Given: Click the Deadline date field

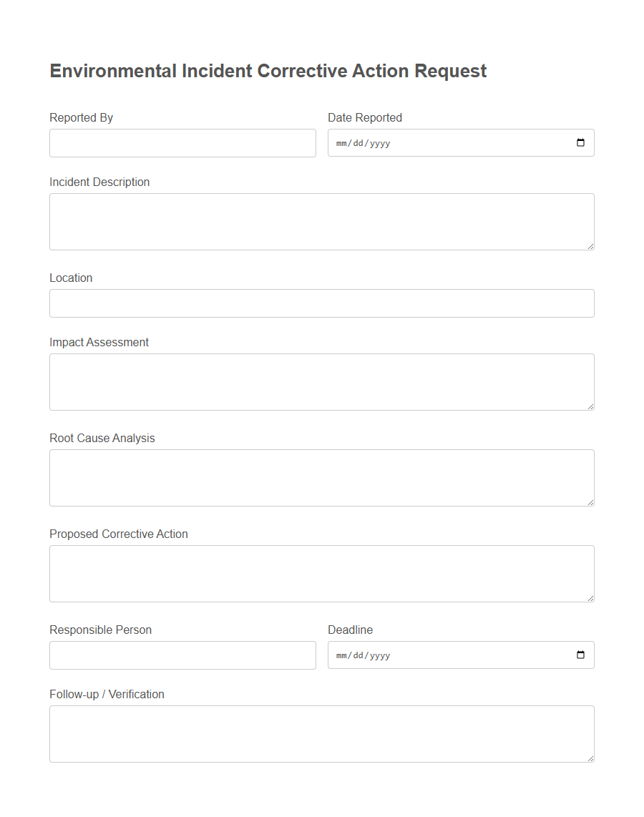Looking at the screenshot, I should [x=458, y=655].
